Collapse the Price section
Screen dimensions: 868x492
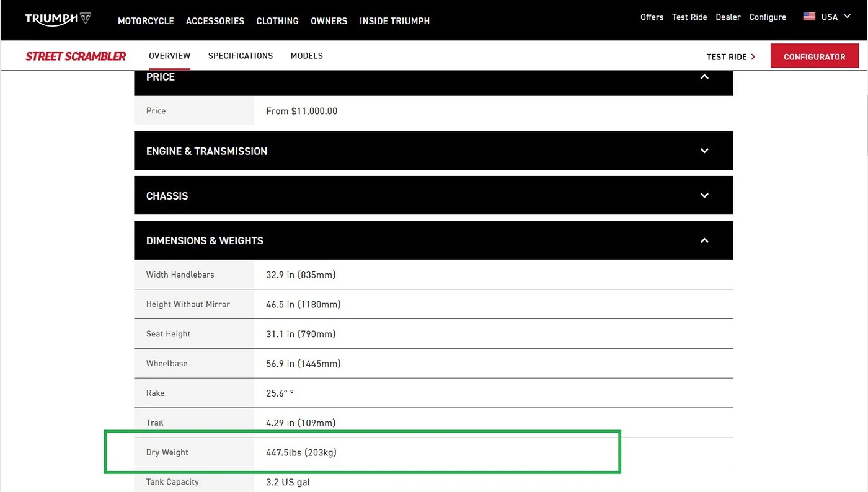tap(704, 77)
